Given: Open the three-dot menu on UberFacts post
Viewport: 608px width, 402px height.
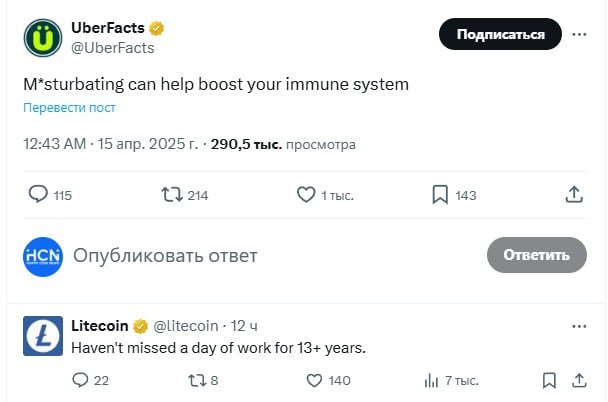Looking at the screenshot, I should click(x=579, y=34).
